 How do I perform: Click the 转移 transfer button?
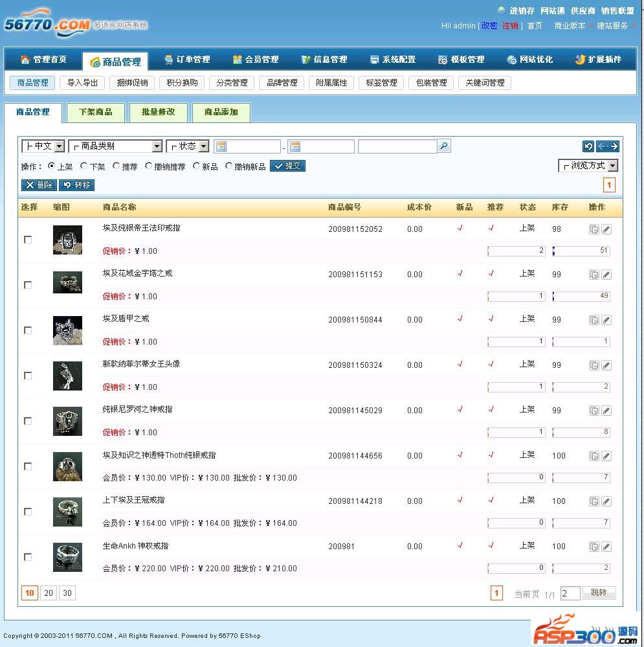[77, 185]
